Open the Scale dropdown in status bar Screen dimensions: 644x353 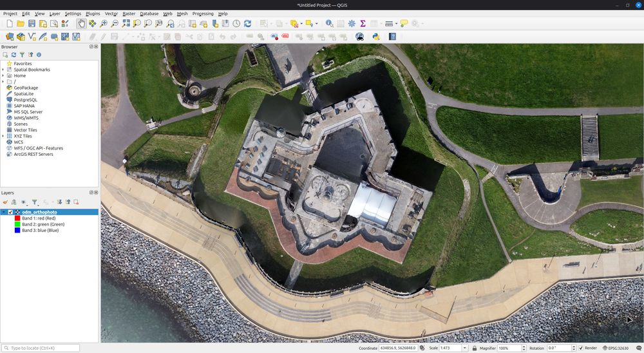[x=465, y=348]
